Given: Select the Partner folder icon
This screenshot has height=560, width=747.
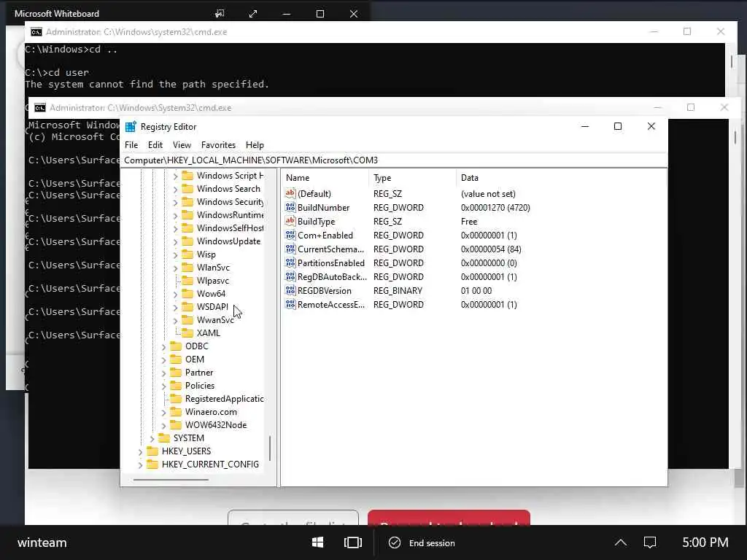Looking at the screenshot, I should click(x=177, y=373).
